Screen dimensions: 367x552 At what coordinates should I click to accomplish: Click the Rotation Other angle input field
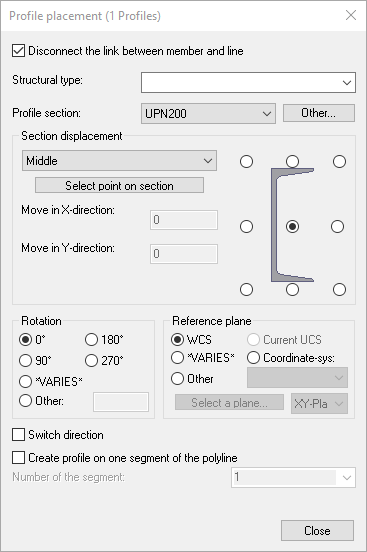(x=121, y=402)
